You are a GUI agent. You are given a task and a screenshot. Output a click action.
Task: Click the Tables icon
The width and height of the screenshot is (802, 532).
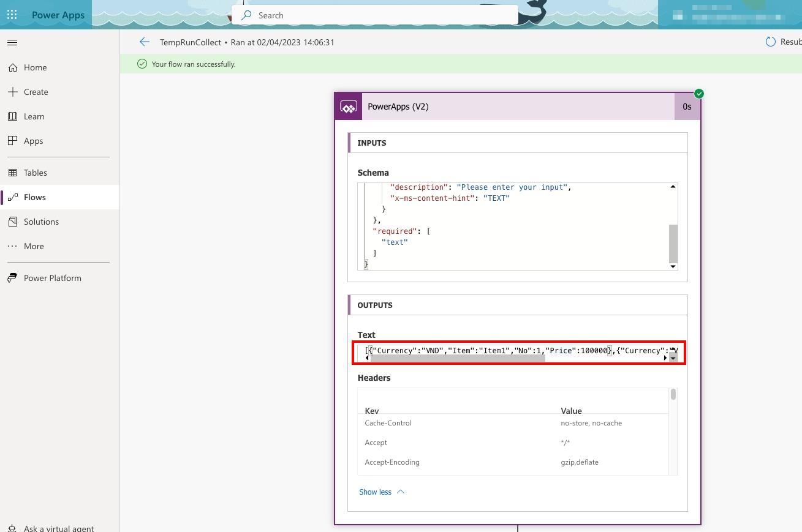12,173
